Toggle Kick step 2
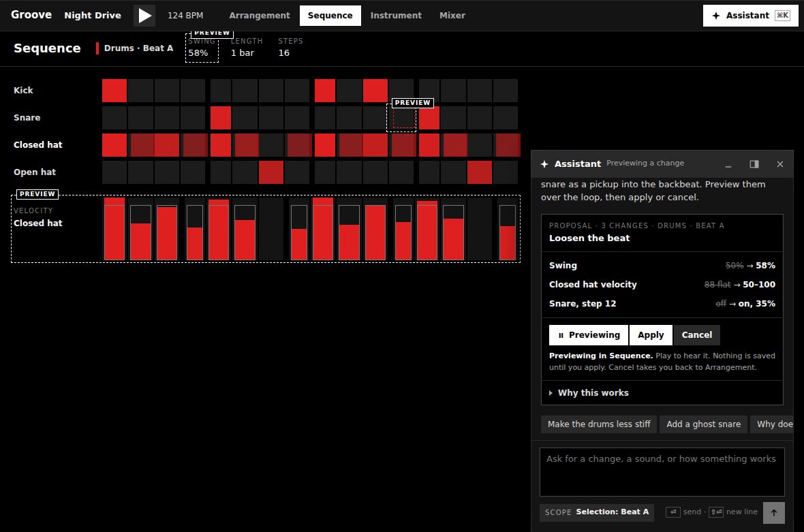 [140, 91]
